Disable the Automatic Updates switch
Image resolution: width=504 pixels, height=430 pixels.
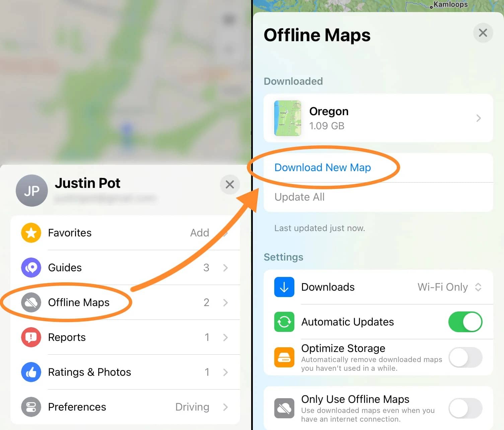pyautogui.click(x=465, y=322)
